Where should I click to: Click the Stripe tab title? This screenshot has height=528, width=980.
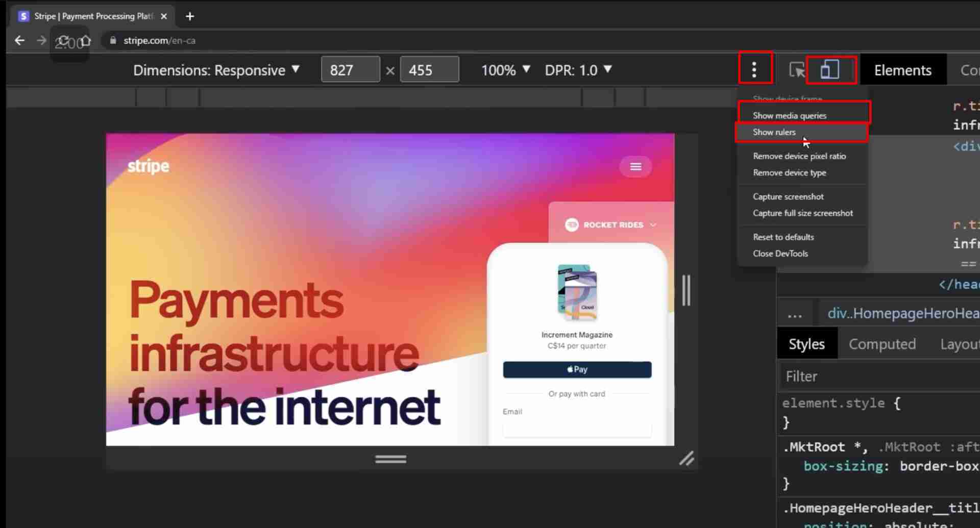94,16
